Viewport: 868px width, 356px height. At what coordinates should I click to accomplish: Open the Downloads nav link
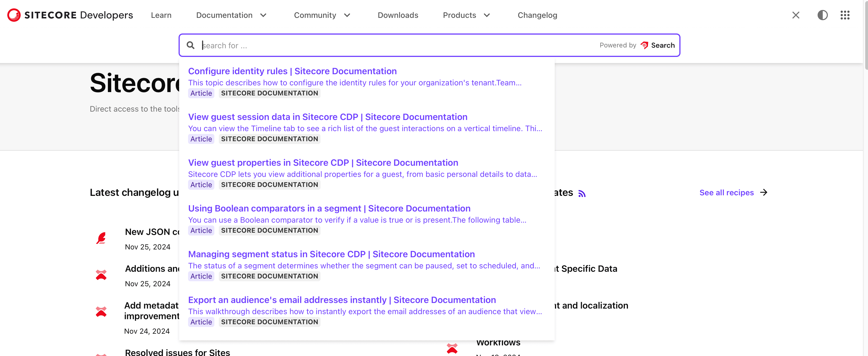(x=398, y=15)
